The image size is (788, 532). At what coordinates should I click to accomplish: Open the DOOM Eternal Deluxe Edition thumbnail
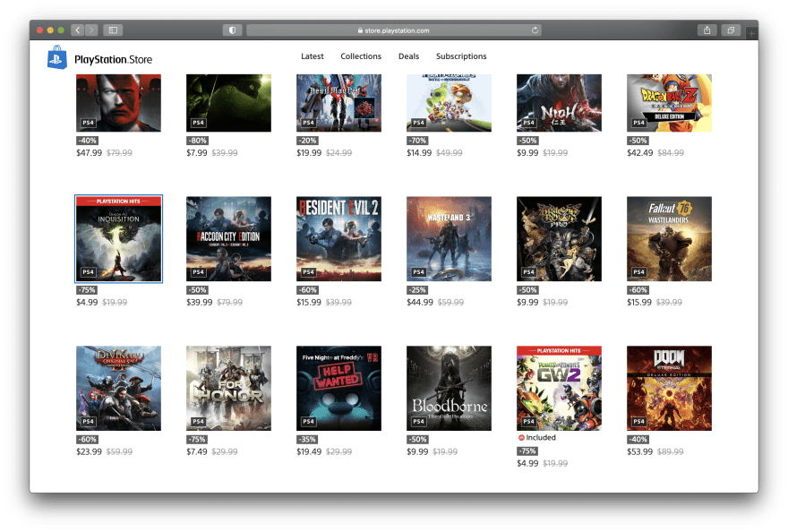670,388
